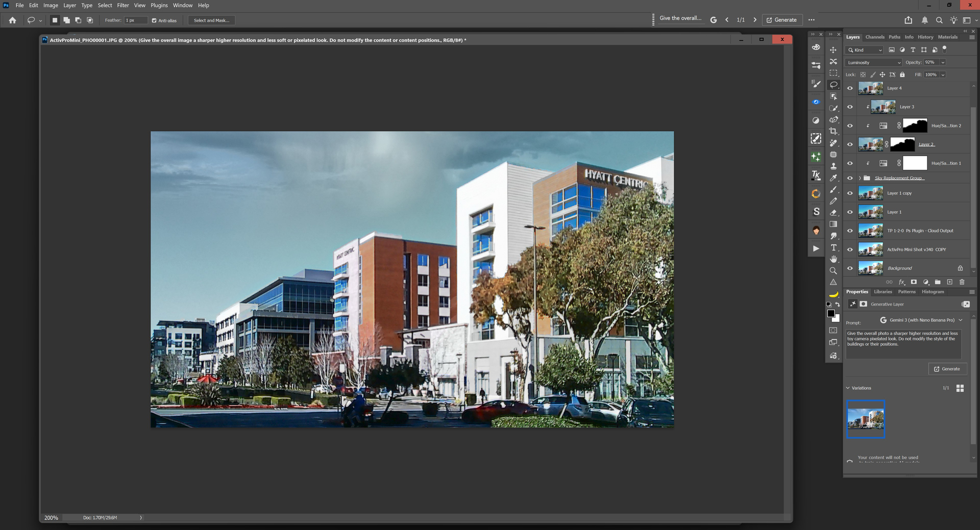This screenshot has height=530, width=980.
Task: Toggle visibility of Layer 4
Action: (x=850, y=88)
